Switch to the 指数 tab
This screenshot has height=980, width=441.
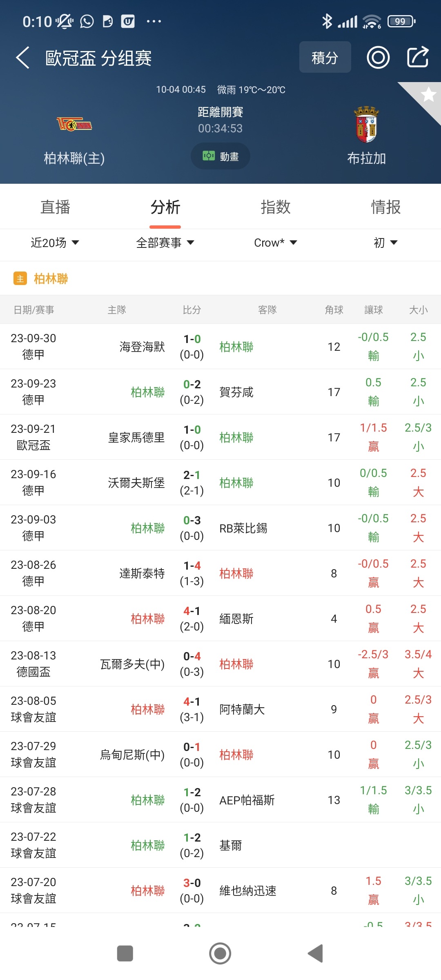click(276, 207)
